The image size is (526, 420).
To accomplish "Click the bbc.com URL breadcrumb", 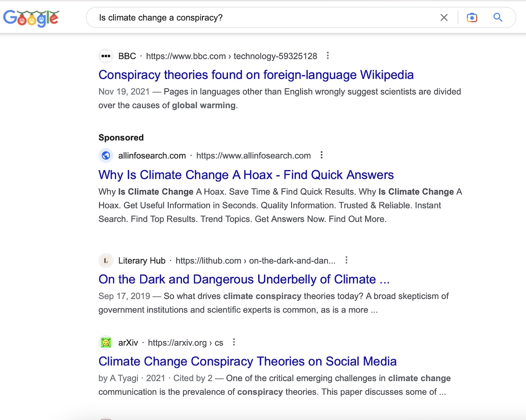I will point(231,56).
